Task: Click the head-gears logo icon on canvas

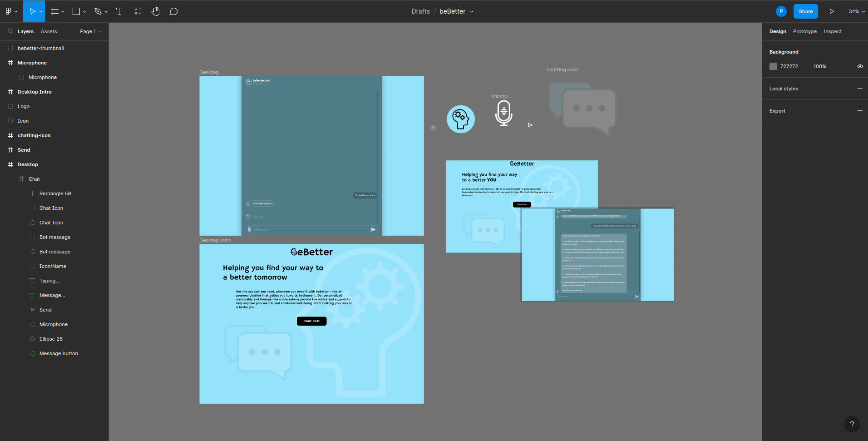Action: click(x=461, y=119)
